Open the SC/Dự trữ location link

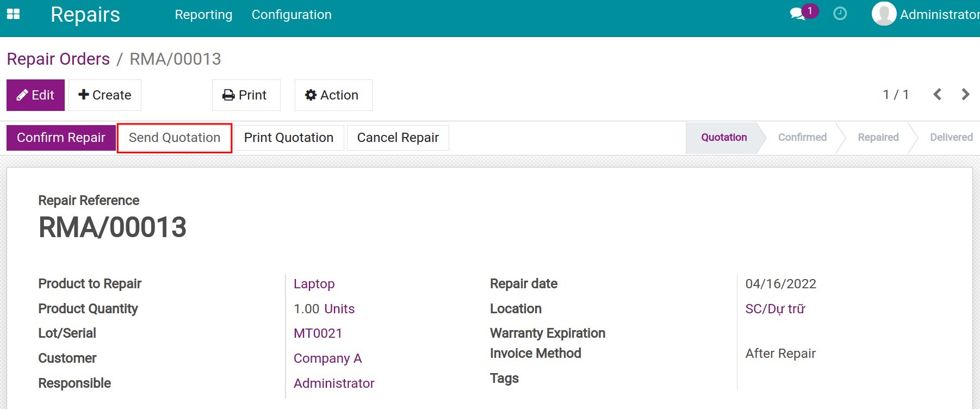pyautogui.click(x=775, y=309)
